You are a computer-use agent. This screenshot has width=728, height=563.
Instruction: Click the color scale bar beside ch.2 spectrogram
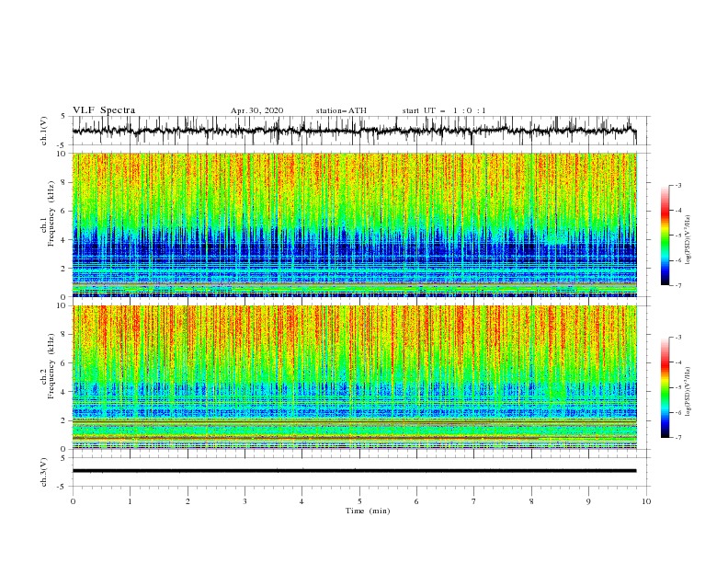(x=665, y=387)
